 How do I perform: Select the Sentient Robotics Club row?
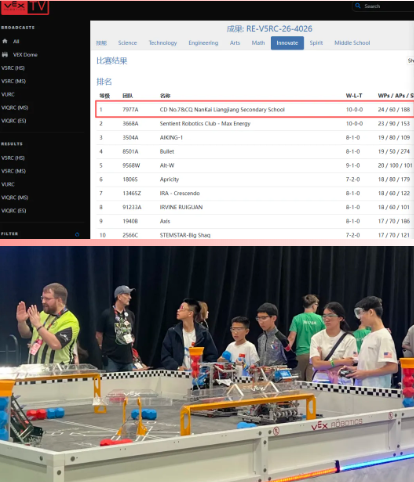point(255,124)
